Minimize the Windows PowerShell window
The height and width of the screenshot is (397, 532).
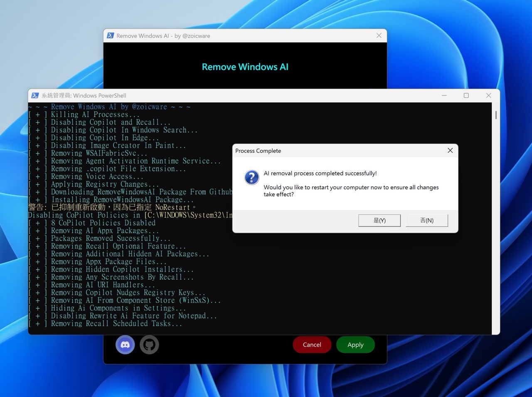(444, 95)
